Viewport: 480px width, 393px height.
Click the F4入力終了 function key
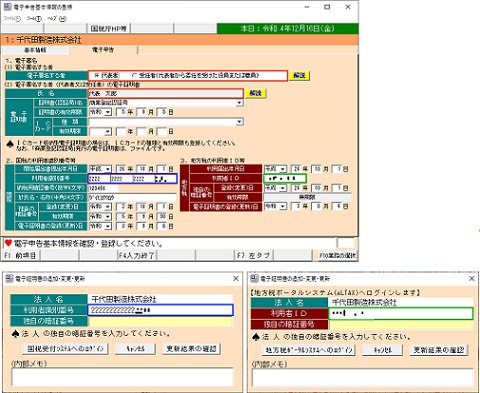[x=137, y=256]
